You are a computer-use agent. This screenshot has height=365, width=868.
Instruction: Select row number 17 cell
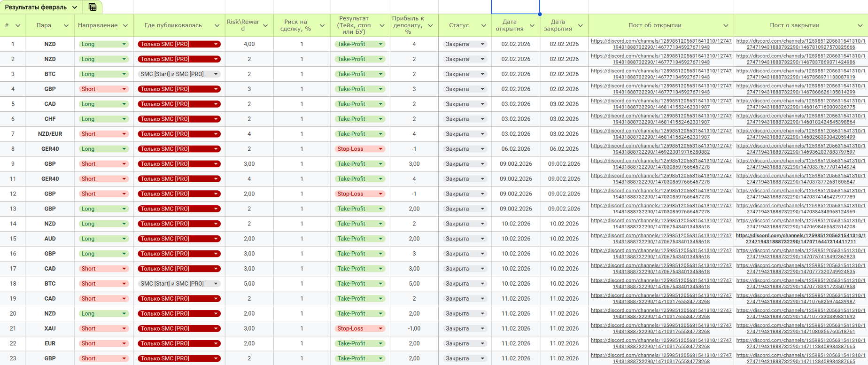click(x=13, y=269)
